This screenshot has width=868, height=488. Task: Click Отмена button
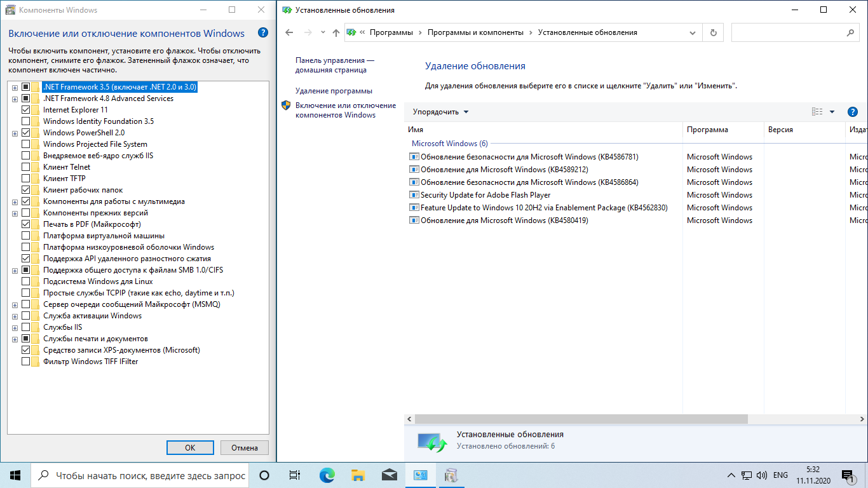click(x=245, y=448)
